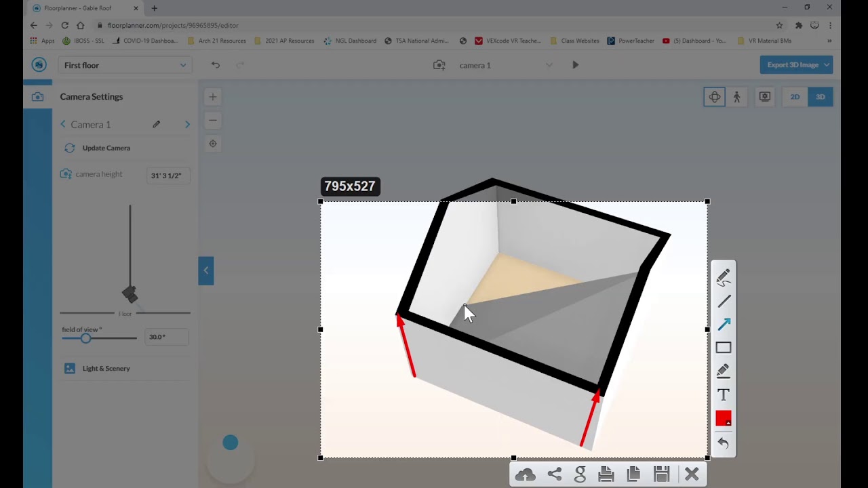Select the Lightshot straight line tool
Screen dimensions: 868x488
[x=723, y=301]
